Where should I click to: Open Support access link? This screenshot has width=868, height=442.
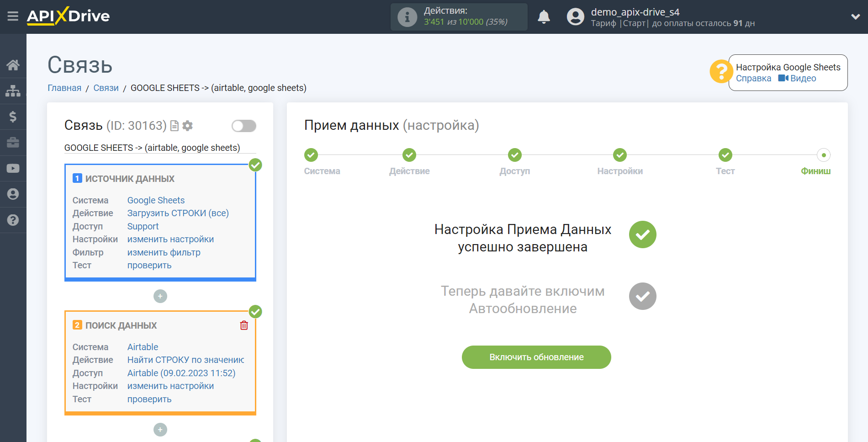click(x=143, y=226)
